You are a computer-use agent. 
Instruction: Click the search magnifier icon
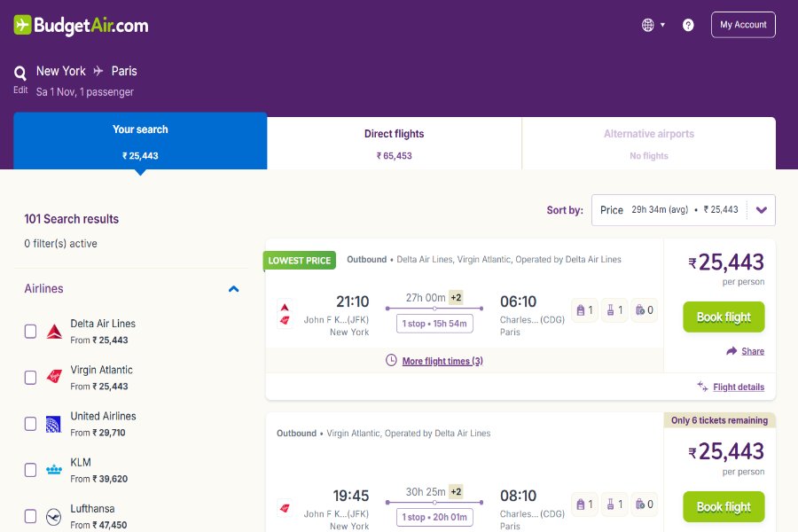[20, 73]
